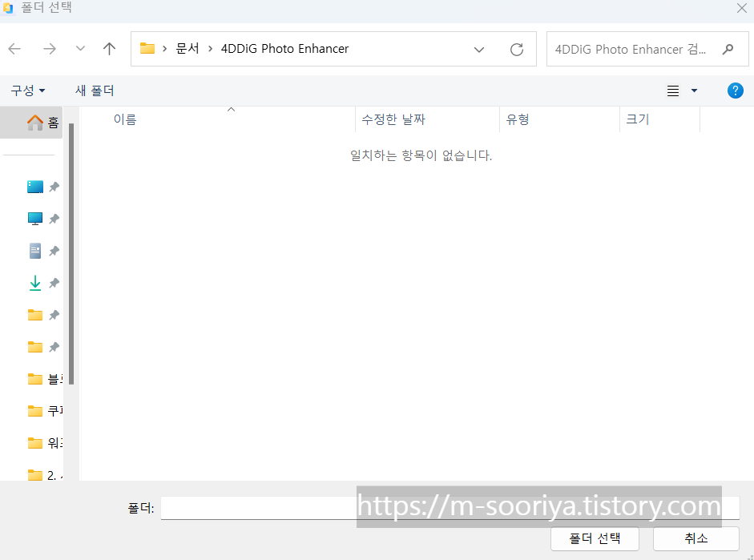Viewport: 754px width, 560px height.
Task: Open first pinned yellow folder in sidebar
Action: [35, 315]
